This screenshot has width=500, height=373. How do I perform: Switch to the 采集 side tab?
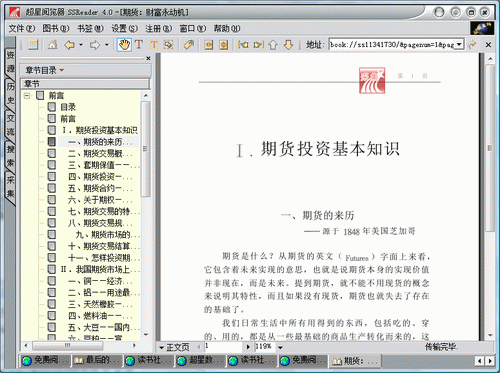[10, 187]
